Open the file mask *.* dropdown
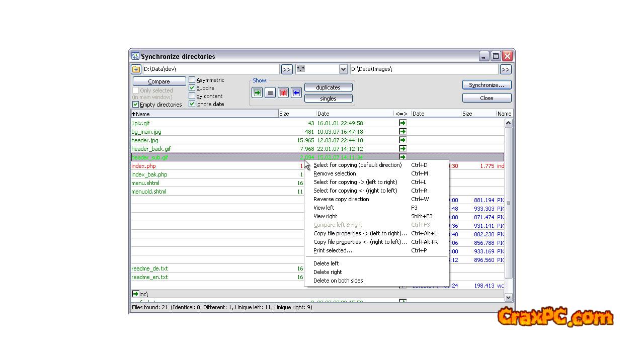644x362 pixels. pyautogui.click(x=343, y=69)
